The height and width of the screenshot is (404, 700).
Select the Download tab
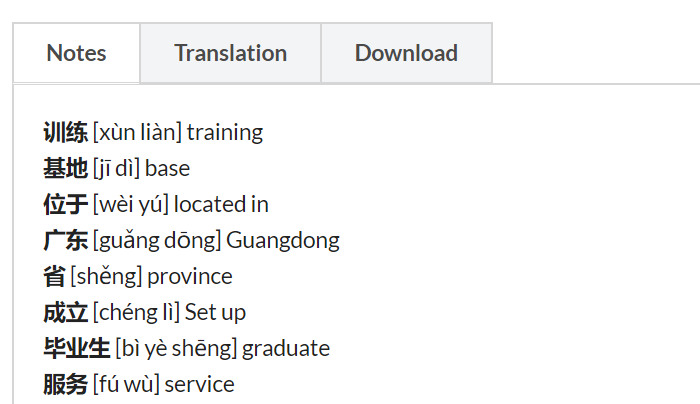[406, 53]
